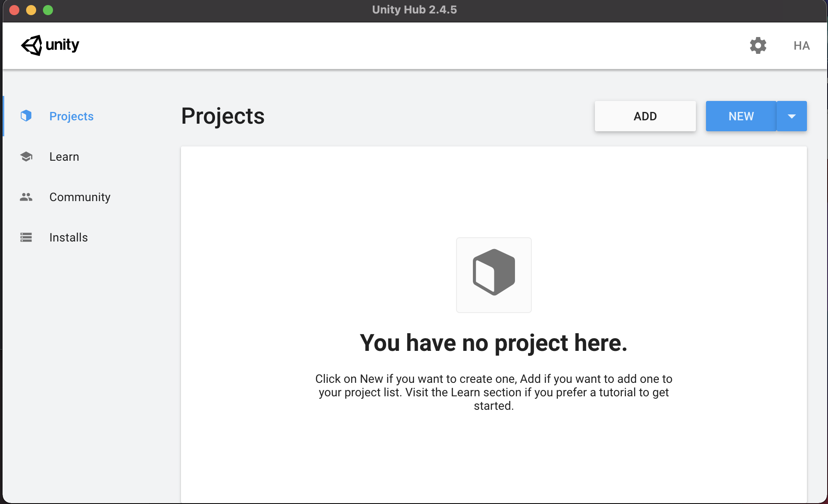Click the ADD button to add a project
This screenshot has width=828, height=504.
pos(645,116)
